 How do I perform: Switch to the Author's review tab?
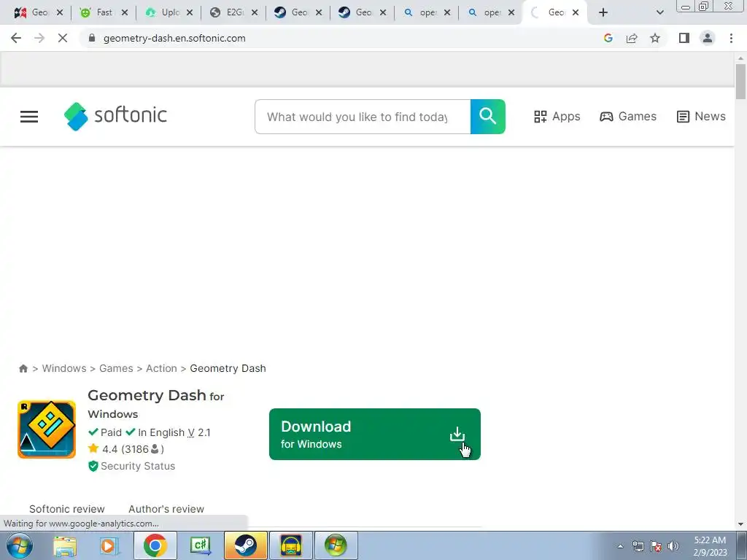pyautogui.click(x=166, y=509)
